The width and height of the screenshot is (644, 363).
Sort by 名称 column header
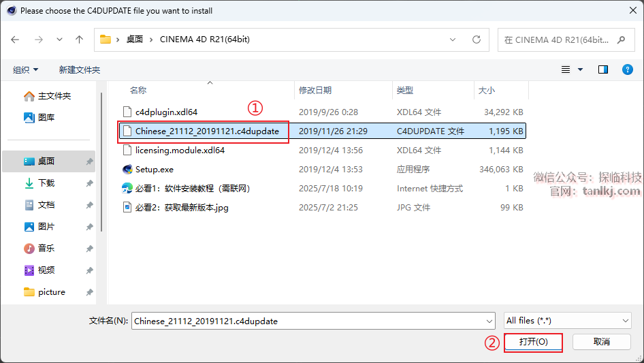[138, 91]
